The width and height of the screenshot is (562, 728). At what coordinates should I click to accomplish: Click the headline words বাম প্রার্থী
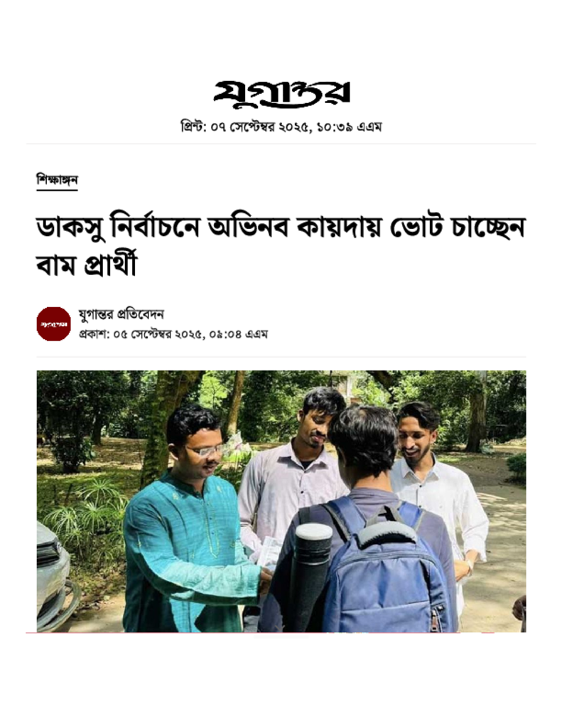point(86,264)
